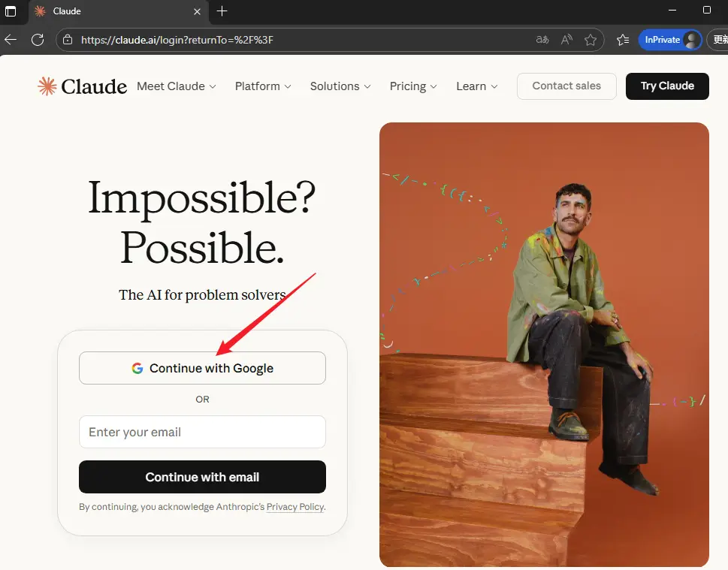Open the Learn menu item
Image resolution: width=728 pixels, height=570 pixels.
pyautogui.click(x=476, y=86)
